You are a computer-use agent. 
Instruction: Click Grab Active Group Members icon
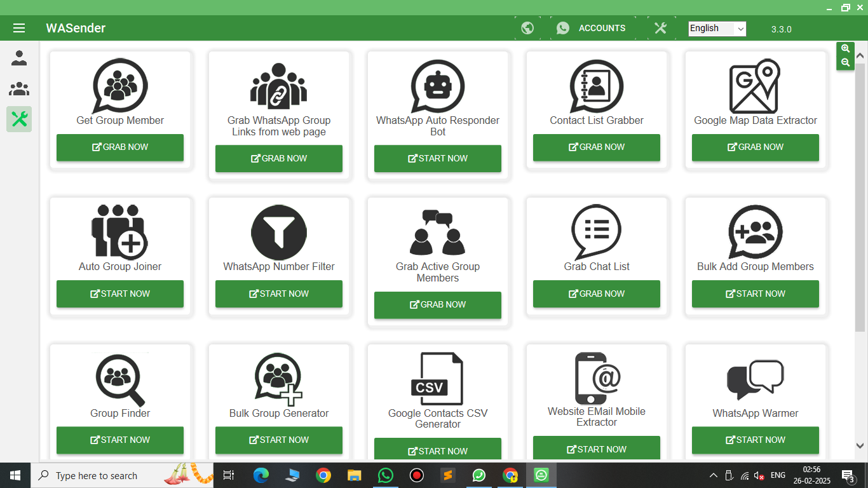[438, 233]
